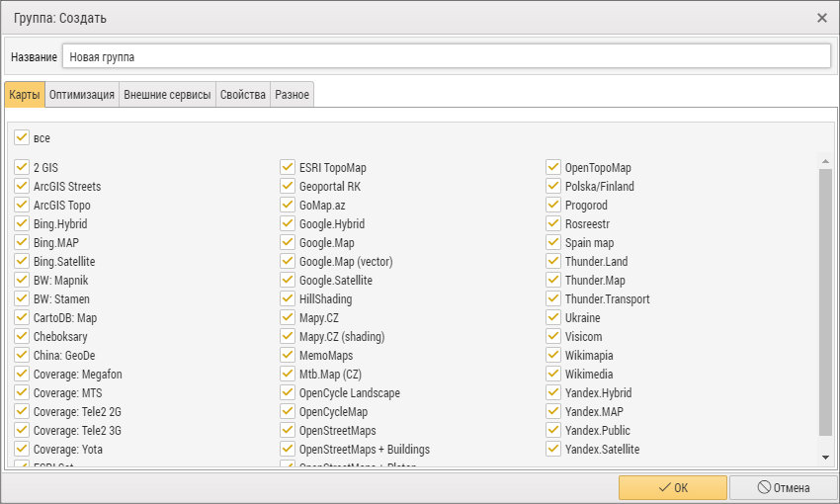Image resolution: width=840 pixels, height=504 pixels.
Task: Toggle Wikimapia checkbox
Action: tap(552, 355)
